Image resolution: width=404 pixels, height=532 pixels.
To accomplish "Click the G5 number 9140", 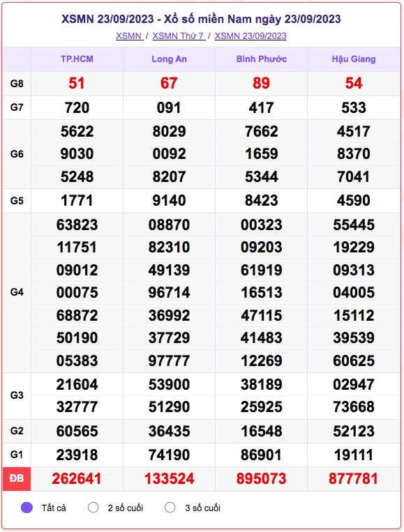I will [x=169, y=201].
